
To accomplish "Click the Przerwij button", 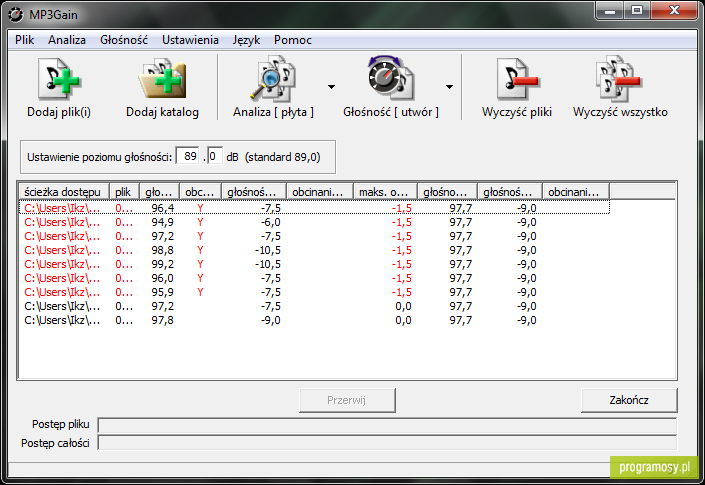I will click(347, 400).
